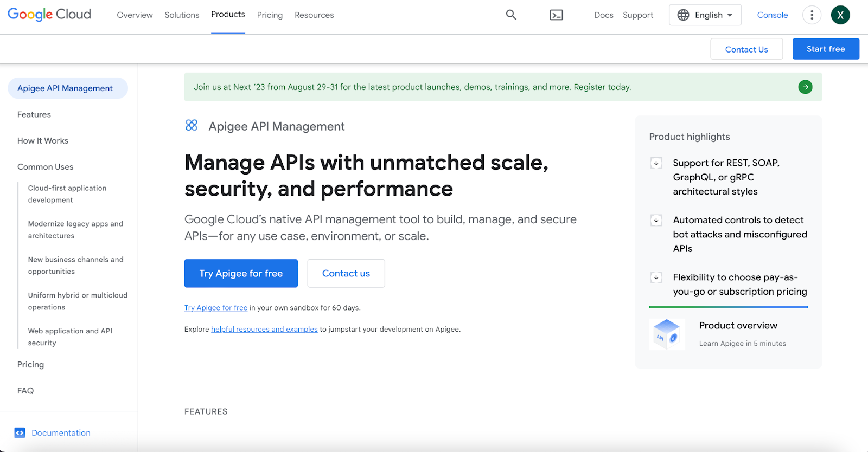868x452 pixels.
Task: Open helpful resources and examples link
Action: pos(264,330)
